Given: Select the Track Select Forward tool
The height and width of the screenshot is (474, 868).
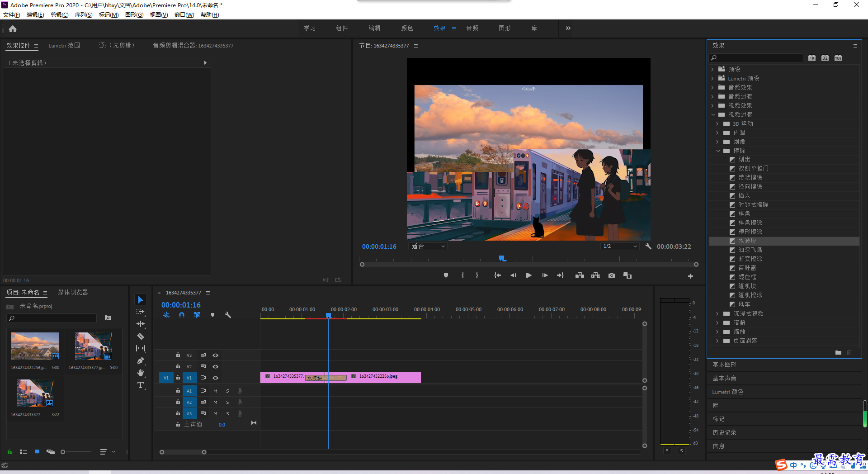Looking at the screenshot, I should 141,312.
